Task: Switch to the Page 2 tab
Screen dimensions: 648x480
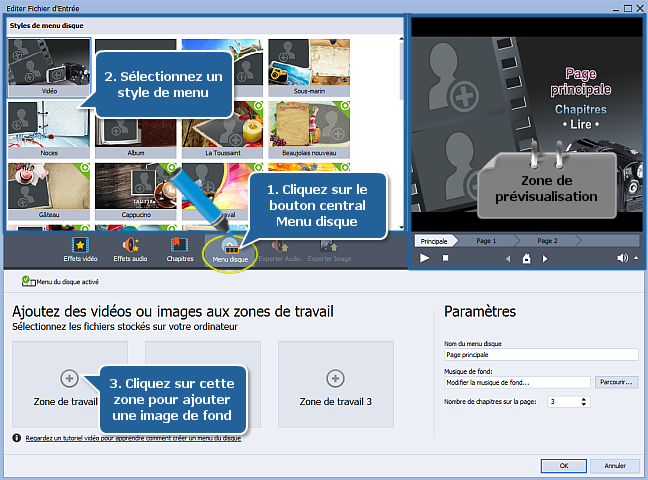Action: click(547, 241)
